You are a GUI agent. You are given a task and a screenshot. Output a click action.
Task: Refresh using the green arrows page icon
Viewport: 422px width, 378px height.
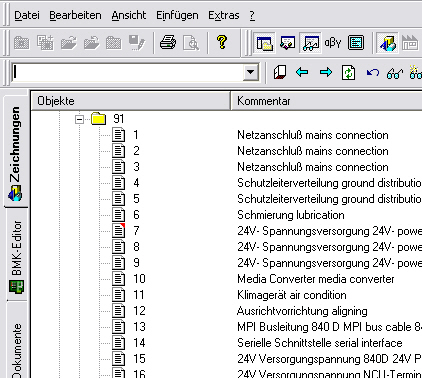348,72
